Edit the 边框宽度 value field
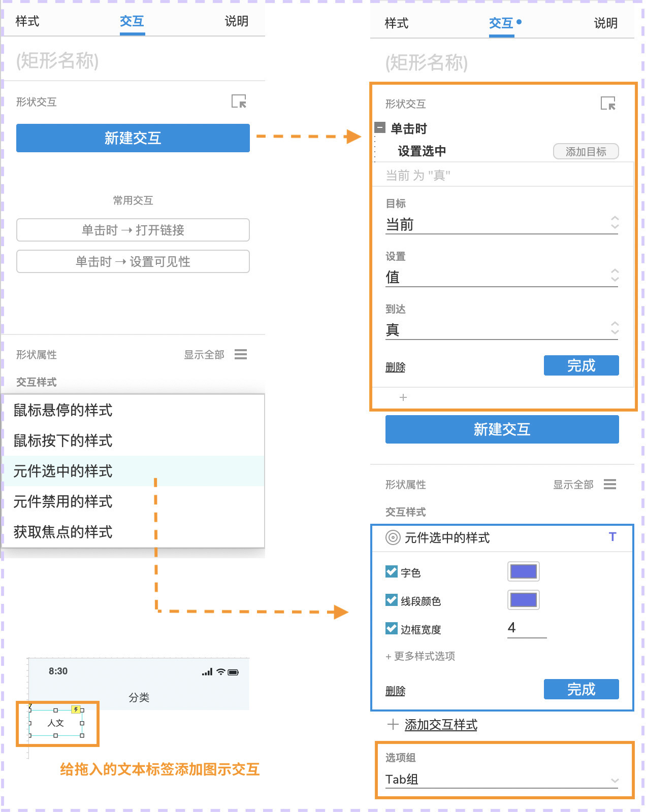This screenshot has height=812, width=646. 527,628
